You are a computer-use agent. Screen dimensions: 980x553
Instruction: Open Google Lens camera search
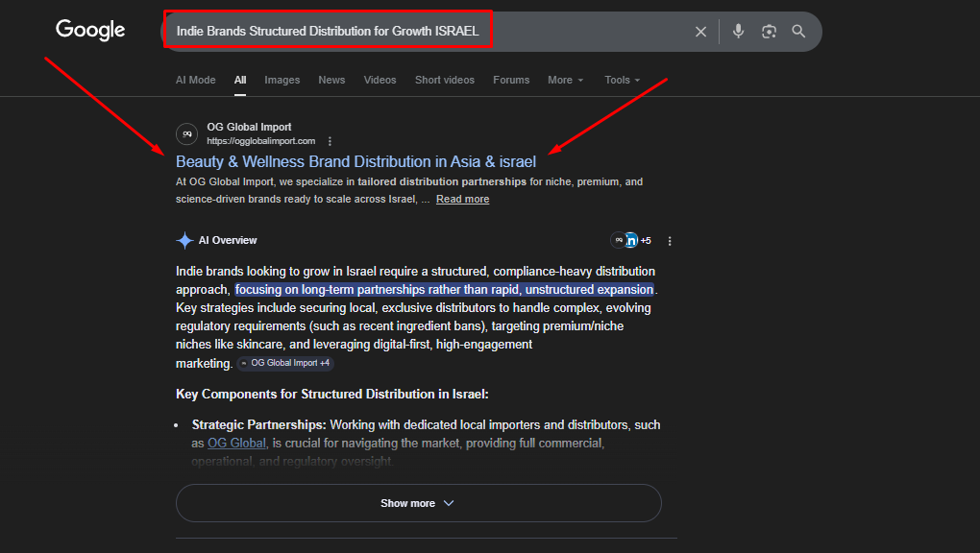[768, 30]
